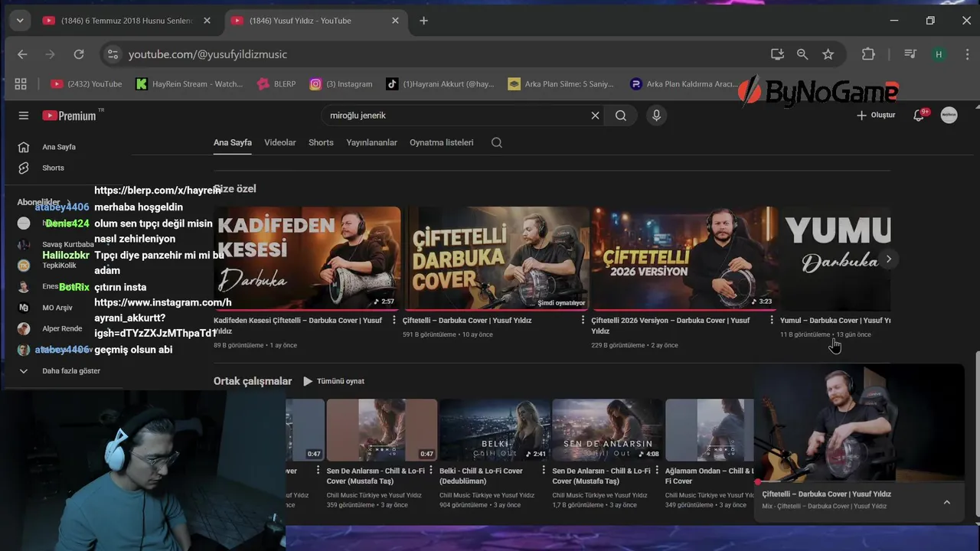Open the Instagram bookmark
980x551 pixels.
point(341,84)
